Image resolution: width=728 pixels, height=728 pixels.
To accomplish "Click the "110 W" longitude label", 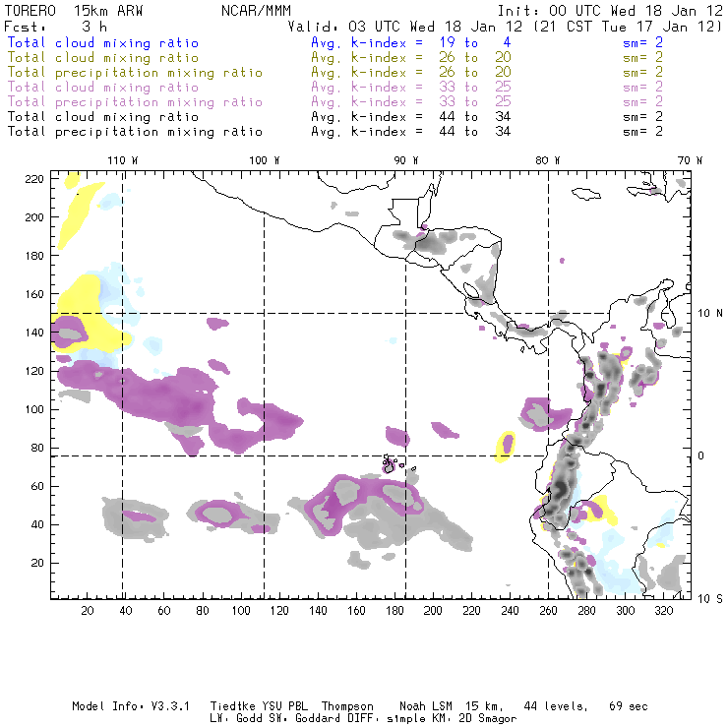I will coord(123,160).
